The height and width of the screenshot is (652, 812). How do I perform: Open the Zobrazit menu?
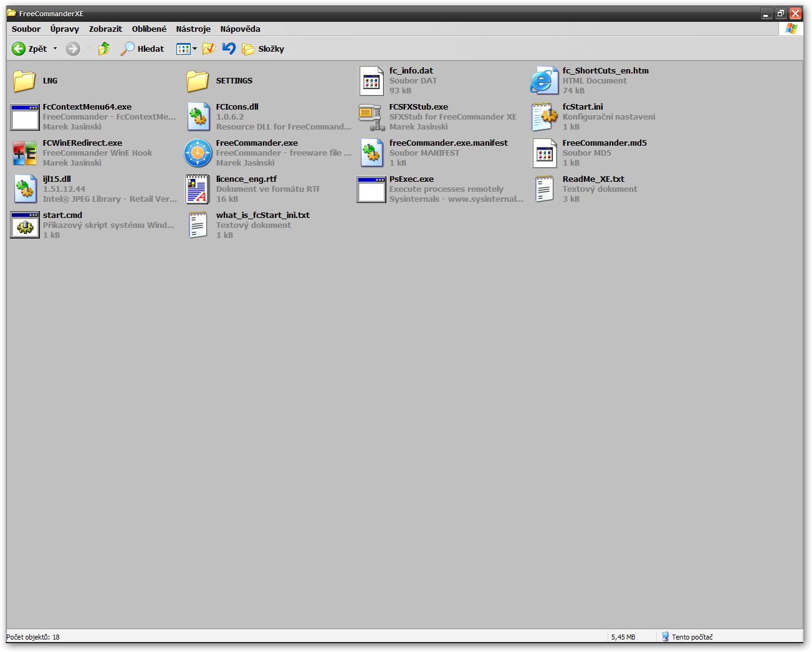105,29
